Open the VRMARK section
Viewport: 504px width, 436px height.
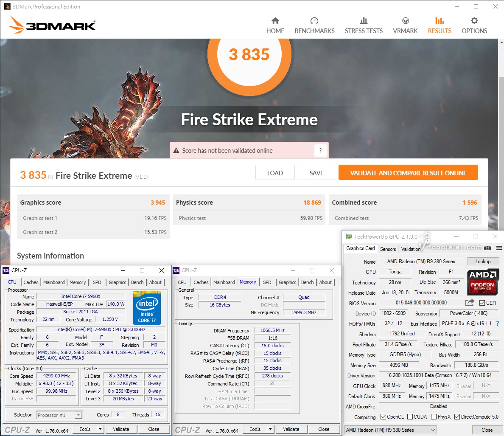[x=405, y=26]
